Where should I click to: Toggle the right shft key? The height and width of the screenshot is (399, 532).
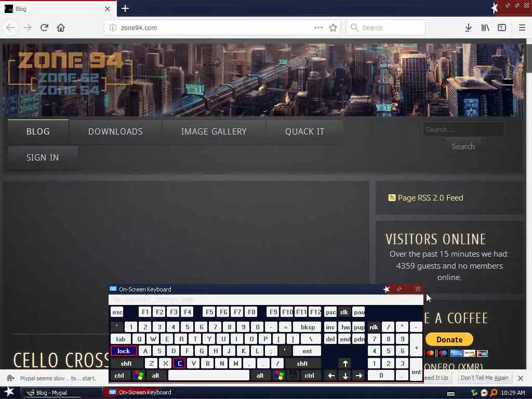[302, 363]
